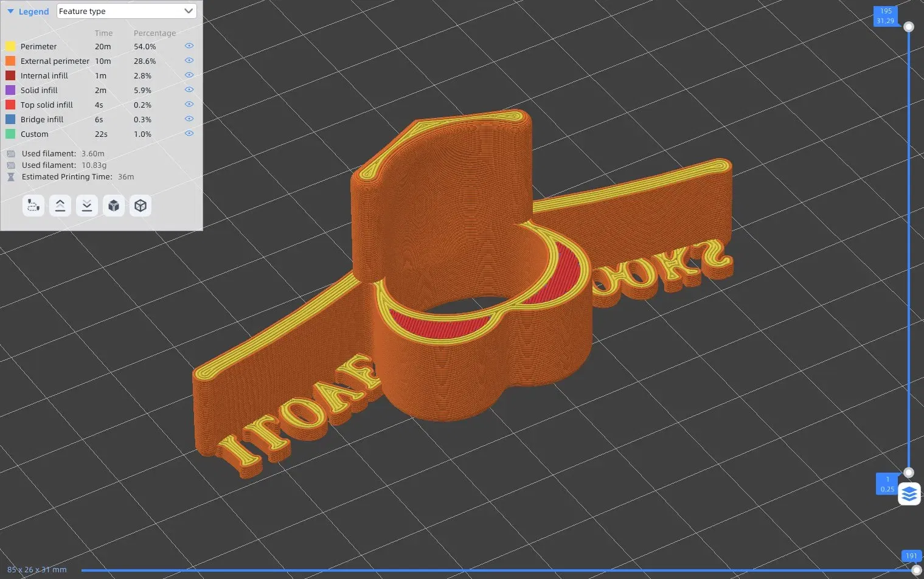Click the Feature type dropdown arrow

pos(189,11)
